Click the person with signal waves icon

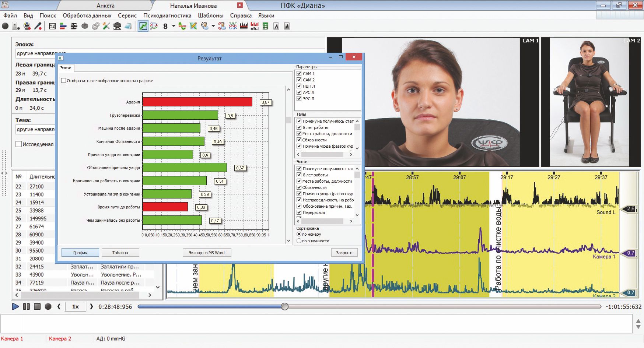click(205, 26)
